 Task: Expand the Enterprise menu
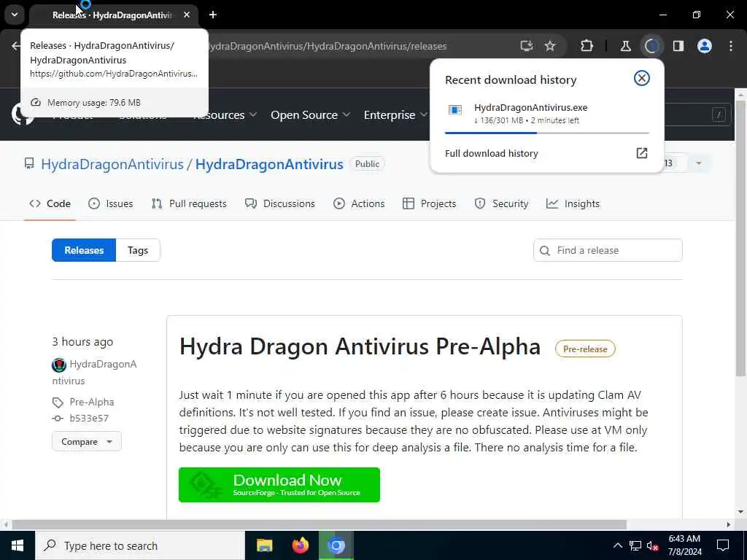click(x=395, y=114)
